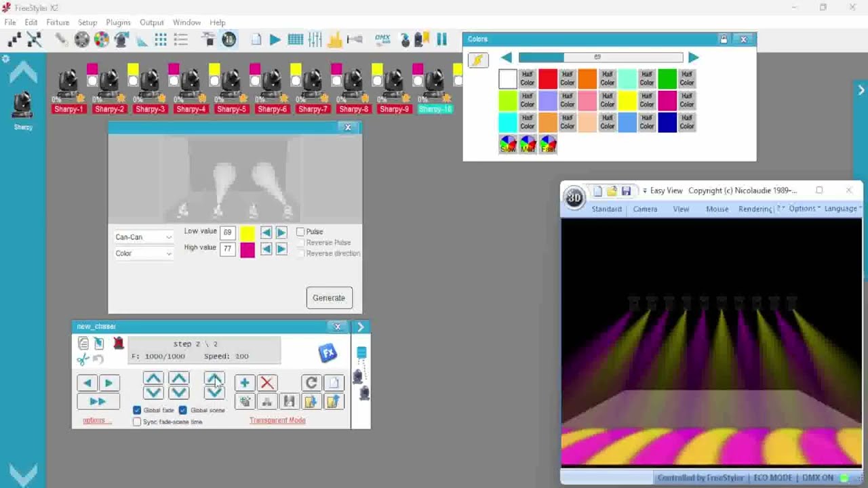868x488 pixels.
Task: Click the 3D icon in Easy View
Action: 574,198
